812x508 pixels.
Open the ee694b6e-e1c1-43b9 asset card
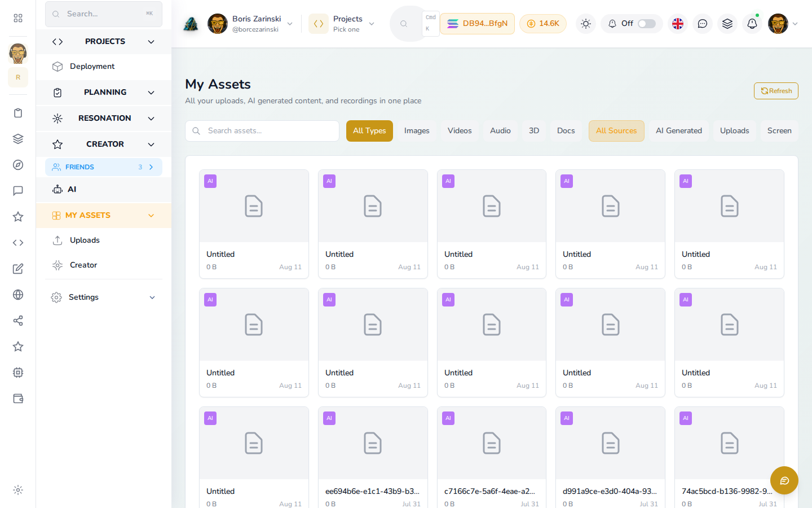pyautogui.click(x=373, y=457)
